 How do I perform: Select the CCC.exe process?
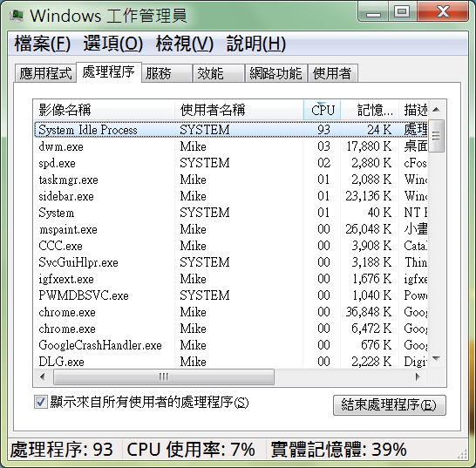pyautogui.click(x=231, y=246)
